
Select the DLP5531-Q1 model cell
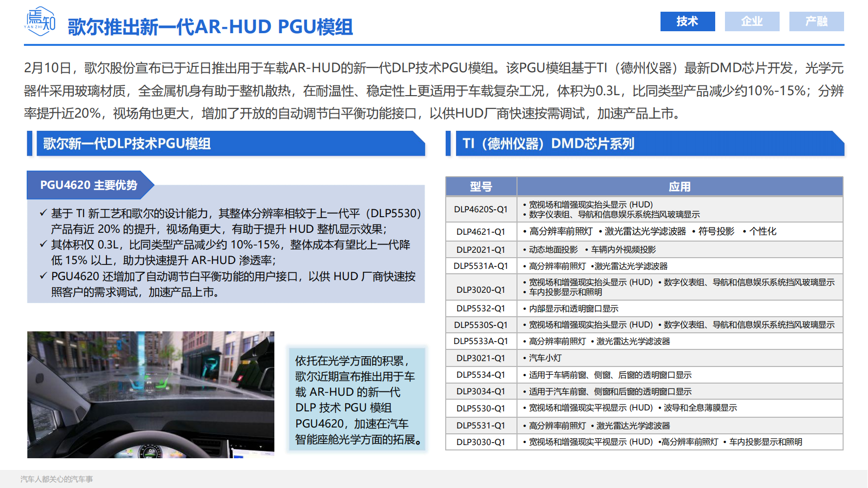point(481,426)
